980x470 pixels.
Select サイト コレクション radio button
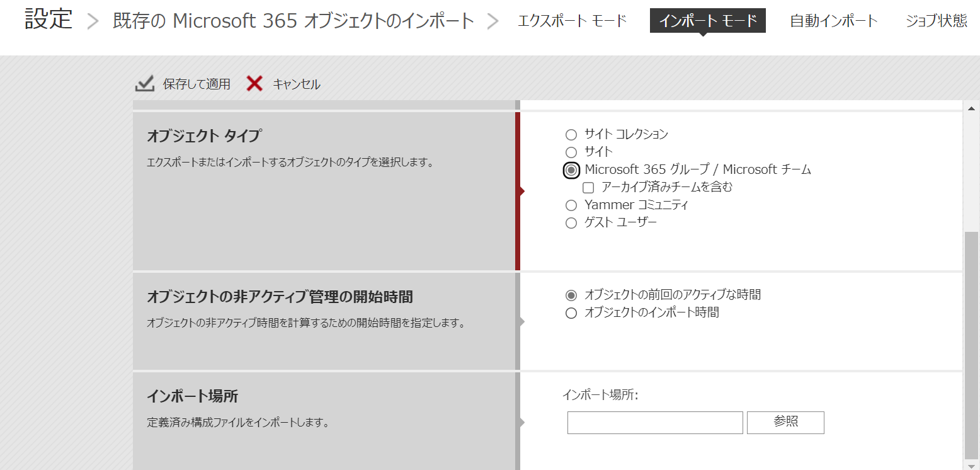pyautogui.click(x=571, y=134)
